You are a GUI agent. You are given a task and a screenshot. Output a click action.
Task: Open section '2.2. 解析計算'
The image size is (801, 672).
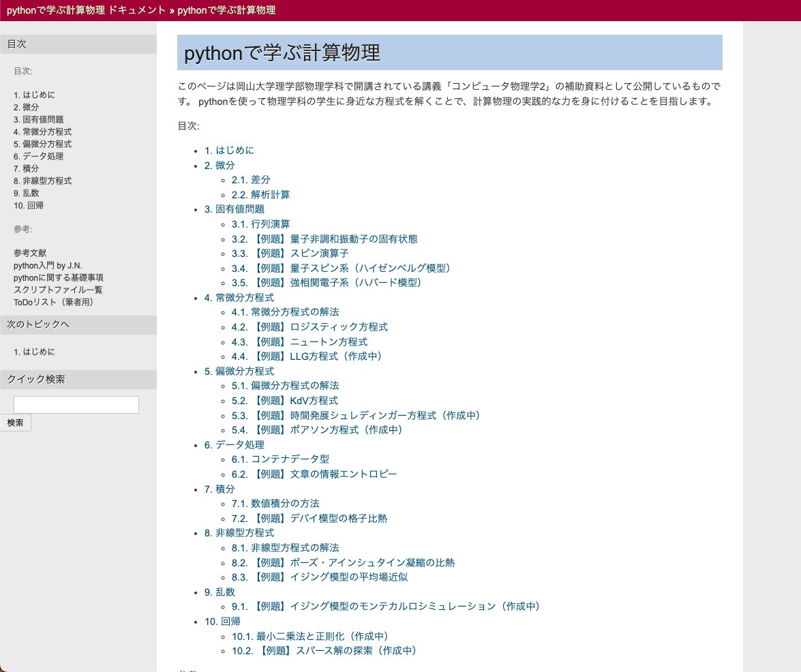(x=260, y=195)
